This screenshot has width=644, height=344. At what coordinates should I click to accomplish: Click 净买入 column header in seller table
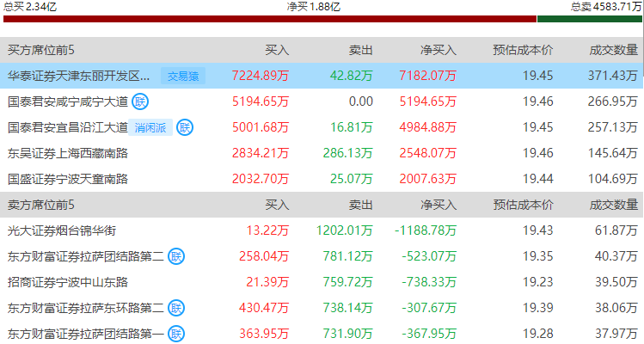439,205
